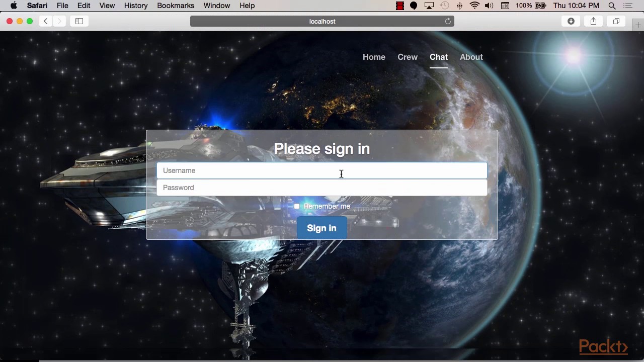Select the Chat nav link
Image resolution: width=644 pixels, height=362 pixels.
[x=439, y=57]
